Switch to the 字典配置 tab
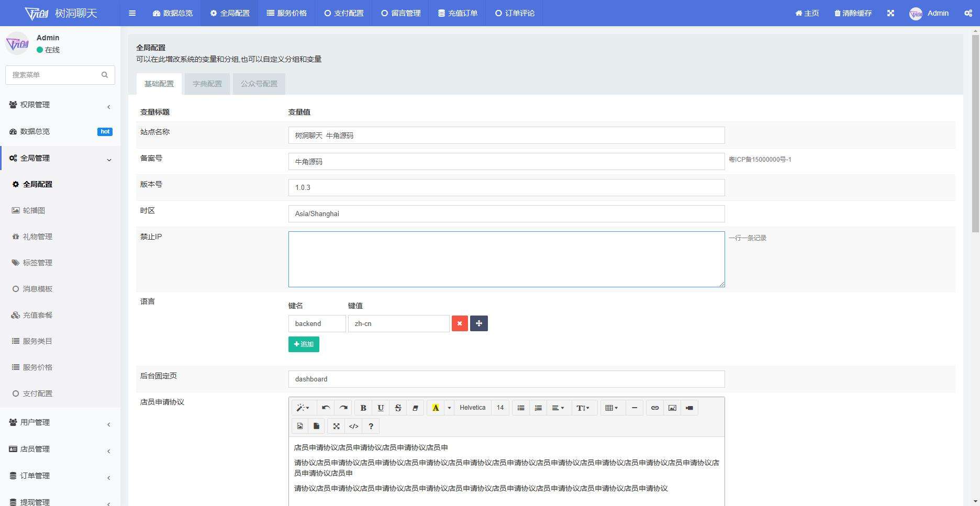980x506 pixels. tap(207, 84)
